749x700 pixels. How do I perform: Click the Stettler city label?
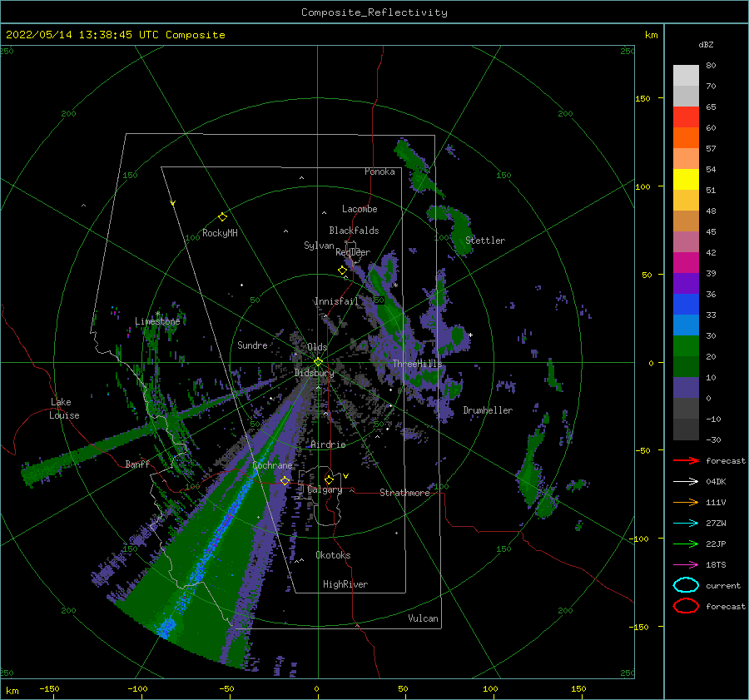[x=485, y=241]
